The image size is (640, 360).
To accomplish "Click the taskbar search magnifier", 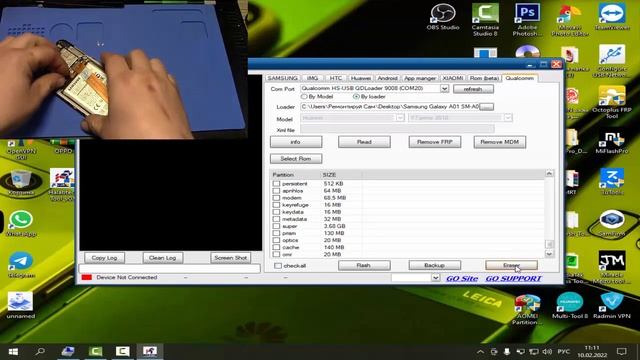I will point(40,351).
